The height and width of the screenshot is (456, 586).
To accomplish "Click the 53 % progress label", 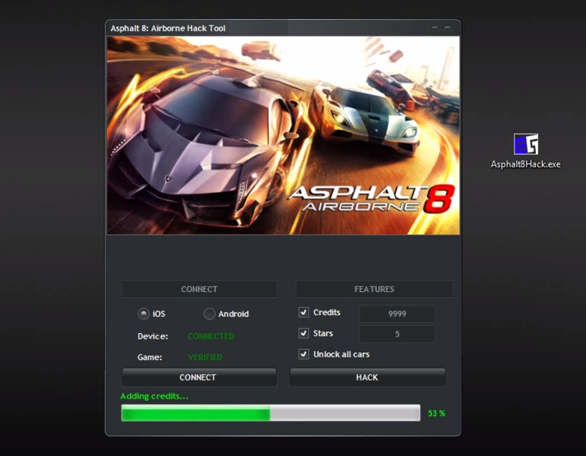I will pyautogui.click(x=437, y=413).
